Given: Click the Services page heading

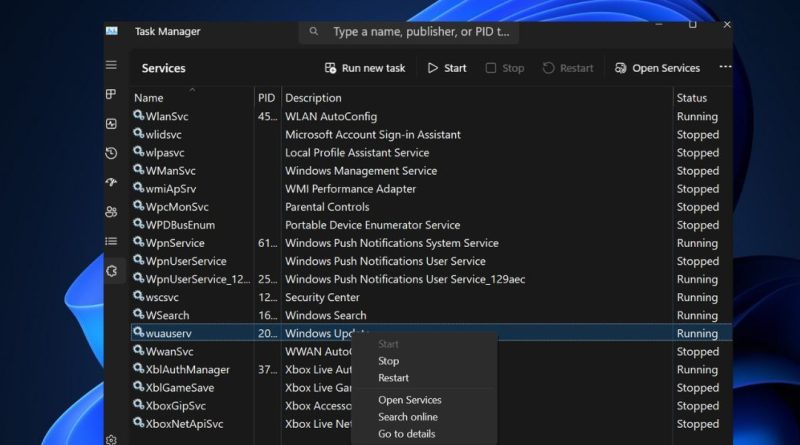Looking at the screenshot, I should coord(163,68).
